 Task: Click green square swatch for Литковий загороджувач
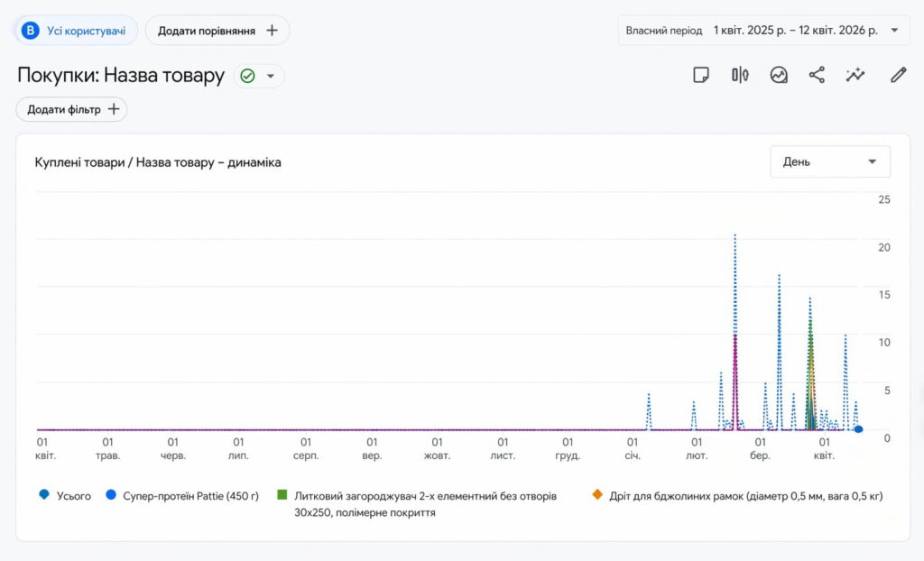tap(282, 495)
